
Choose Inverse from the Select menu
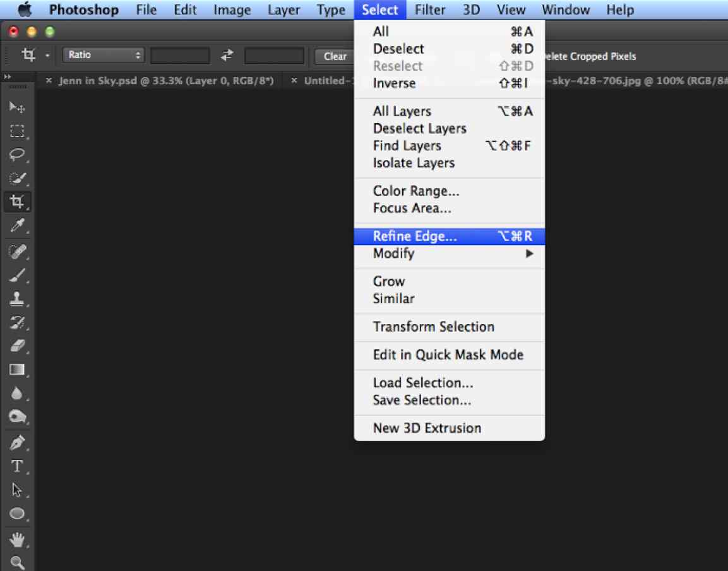449,83
